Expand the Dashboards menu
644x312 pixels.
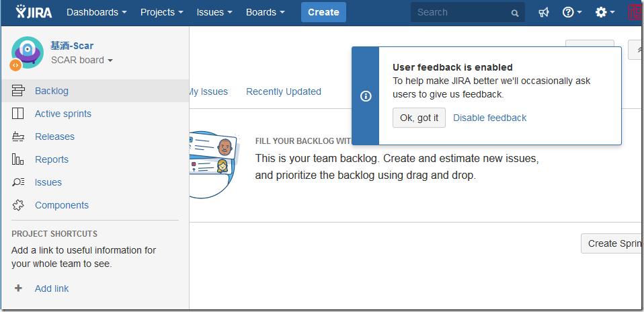[x=97, y=12]
